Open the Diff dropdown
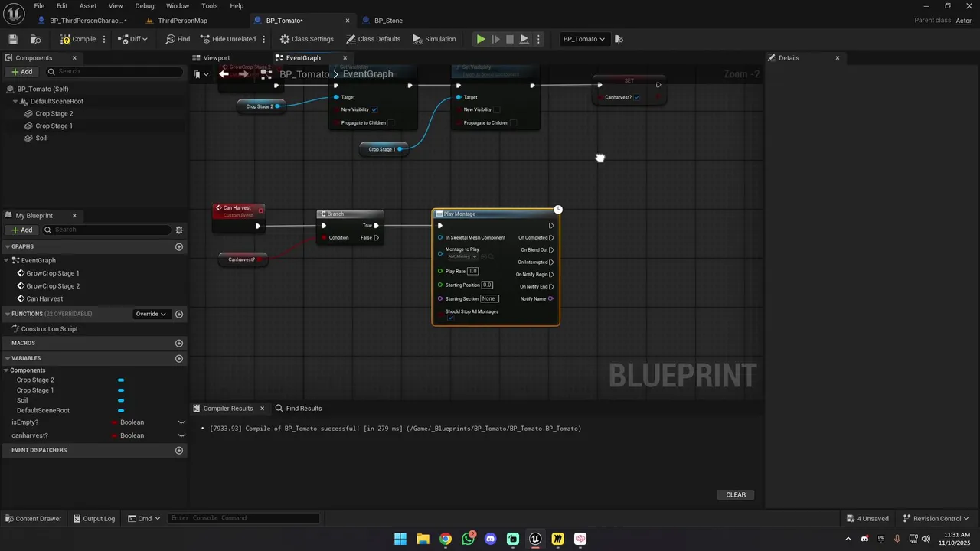This screenshot has height=551, width=980. click(x=133, y=39)
